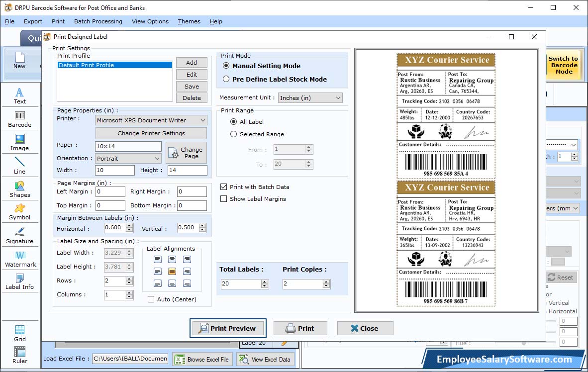
Task: Open the Printer selection dropdown
Action: click(151, 120)
